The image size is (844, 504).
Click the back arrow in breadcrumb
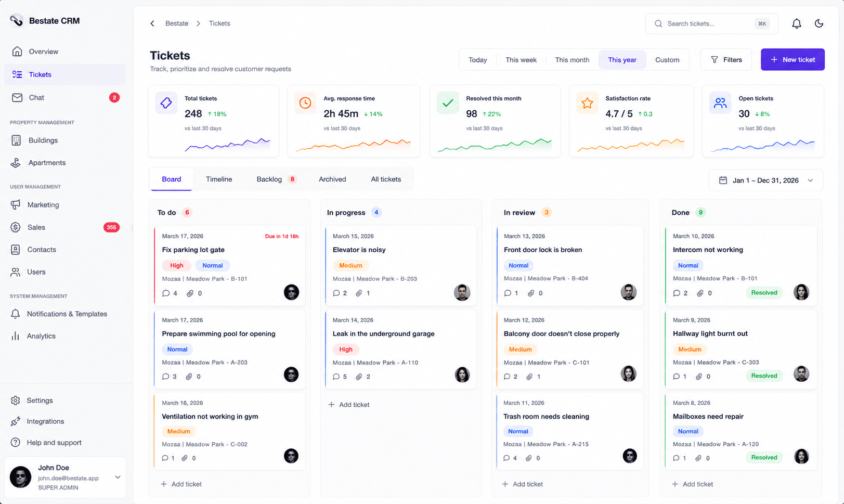click(x=152, y=23)
